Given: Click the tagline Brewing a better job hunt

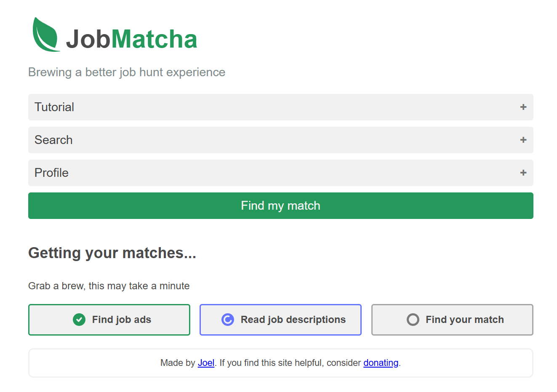Looking at the screenshot, I should pos(127,72).
